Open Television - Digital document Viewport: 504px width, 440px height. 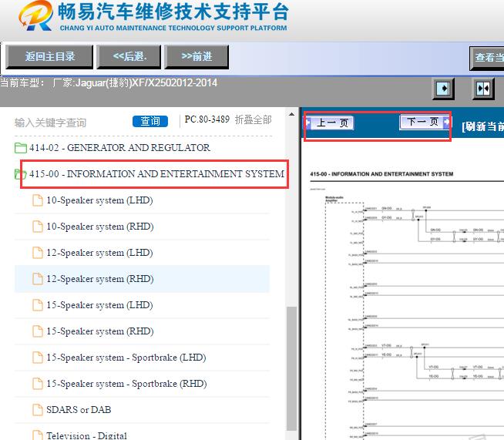click(87, 435)
